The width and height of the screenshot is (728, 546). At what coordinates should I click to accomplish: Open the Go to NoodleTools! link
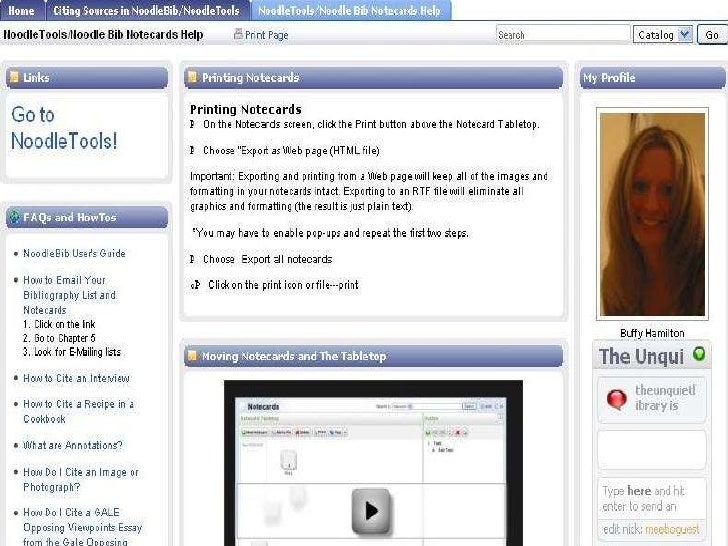(x=64, y=128)
